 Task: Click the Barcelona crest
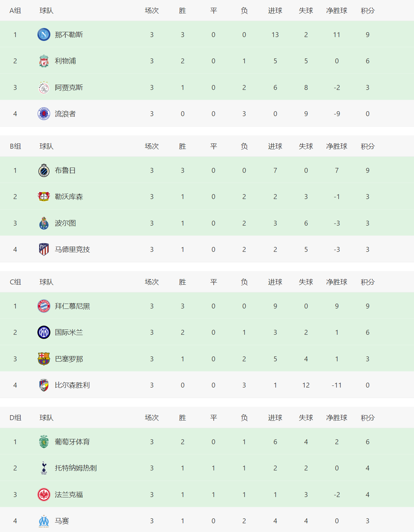coord(44,359)
